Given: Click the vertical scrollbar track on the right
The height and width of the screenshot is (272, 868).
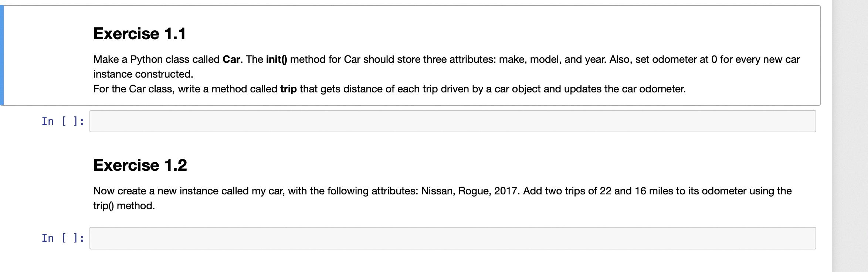Looking at the screenshot, I should tap(850, 136).
